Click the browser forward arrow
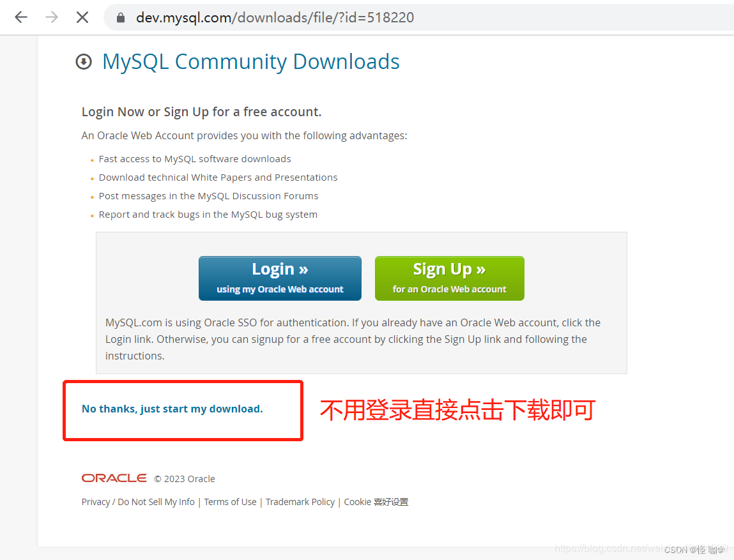This screenshot has width=734, height=560. click(x=52, y=17)
